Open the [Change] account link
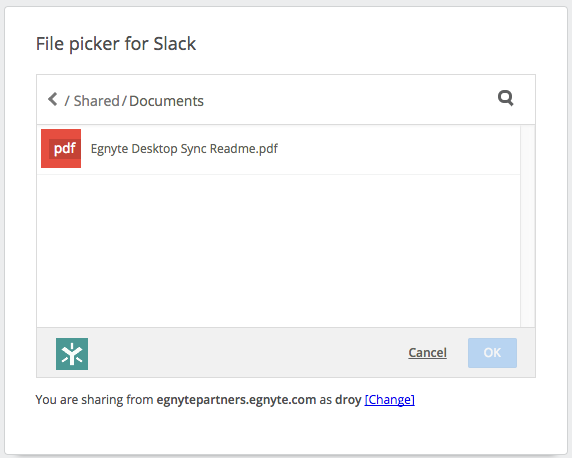Image resolution: width=572 pixels, height=458 pixels. pos(390,400)
